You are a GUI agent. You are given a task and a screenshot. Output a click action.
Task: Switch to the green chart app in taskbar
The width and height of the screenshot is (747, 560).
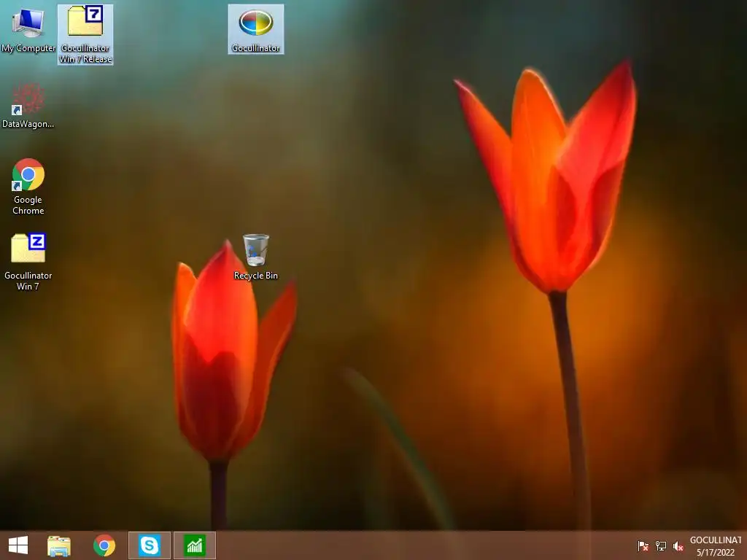point(195,545)
